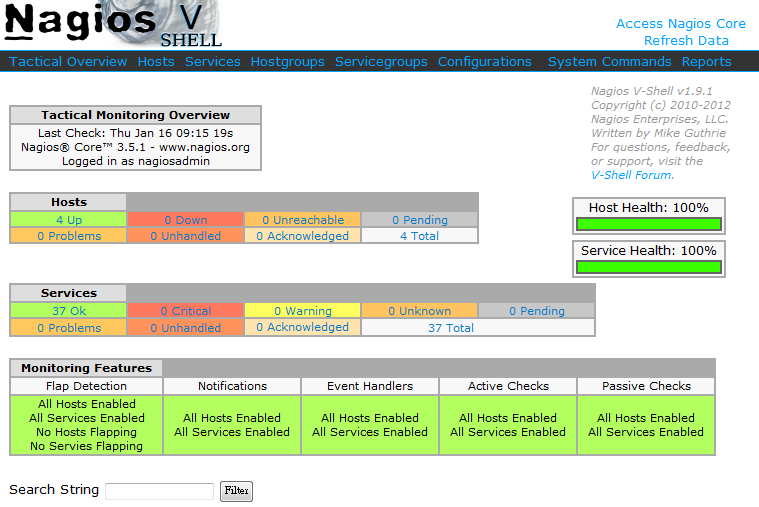This screenshot has width=759, height=507.
Task: Click the Refresh Data link
Action: [686, 40]
